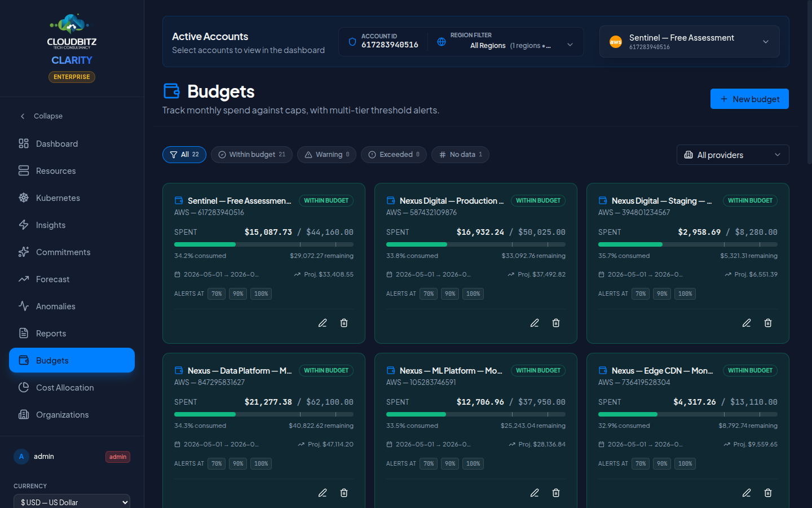Click Within Budget badge on Sentinel card
This screenshot has height=508, width=812.
[x=326, y=200]
